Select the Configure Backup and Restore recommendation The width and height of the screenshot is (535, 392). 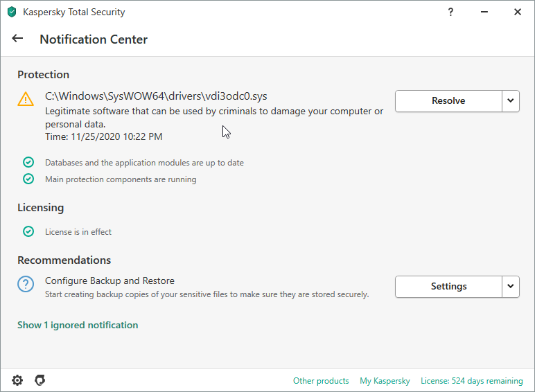109,280
